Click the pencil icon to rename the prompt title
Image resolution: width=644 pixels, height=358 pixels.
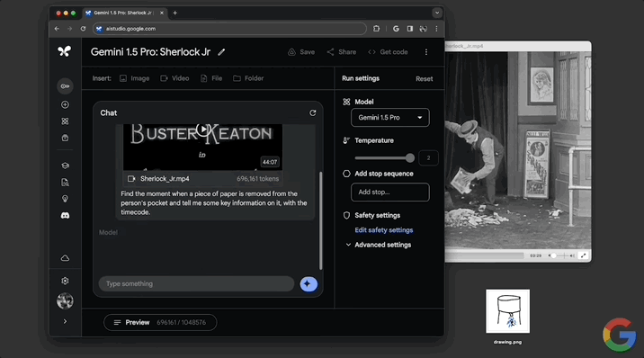pyautogui.click(x=221, y=52)
